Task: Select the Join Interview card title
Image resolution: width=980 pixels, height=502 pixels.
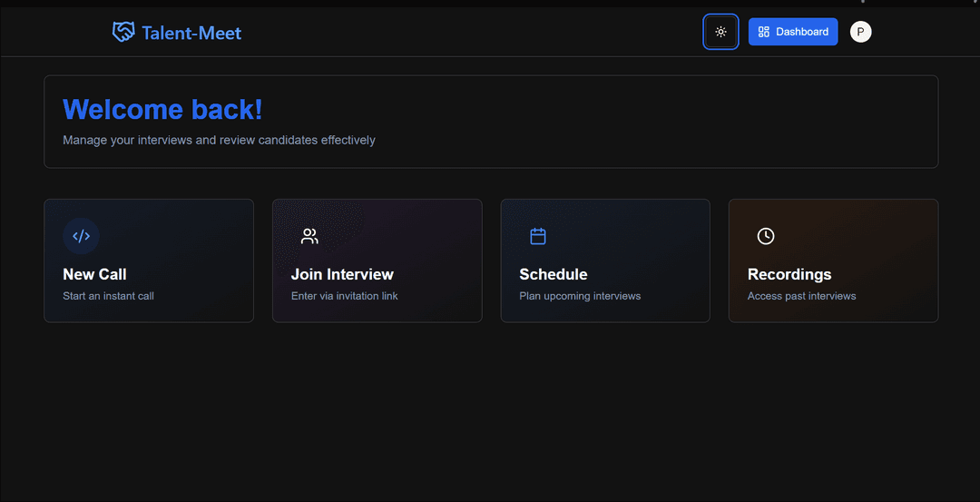Action: [342, 274]
